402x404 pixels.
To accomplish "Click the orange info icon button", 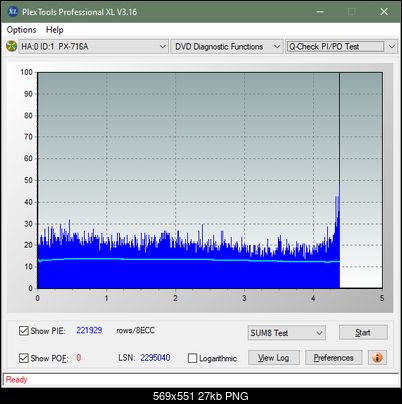I will pos(377,358).
